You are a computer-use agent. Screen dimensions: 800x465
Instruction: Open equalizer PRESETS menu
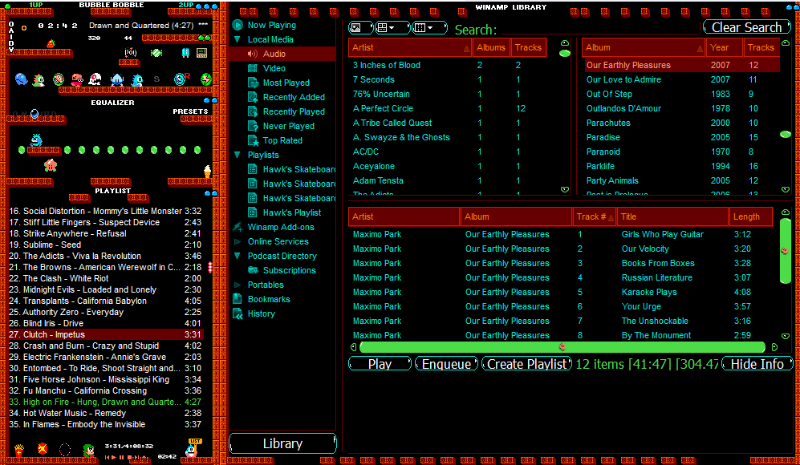coord(190,111)
